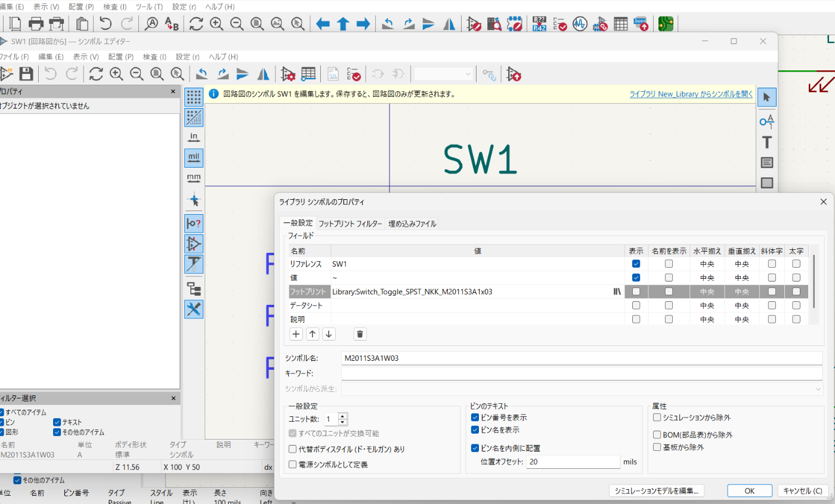
Task: Toggle the full-window crosshair cursor
Action: (x=194, y=199)
